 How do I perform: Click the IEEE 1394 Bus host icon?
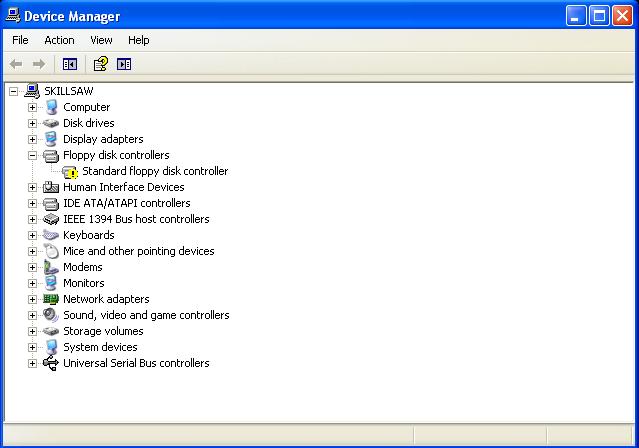tap(51, 219)
